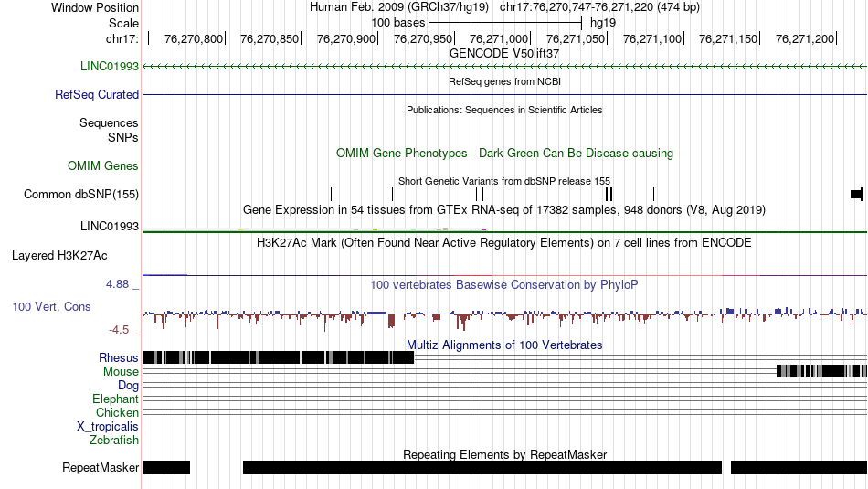This screenshot has height=489, width=868.
Task: Click the Mouse alignment block
Action: tap(821, 371)
